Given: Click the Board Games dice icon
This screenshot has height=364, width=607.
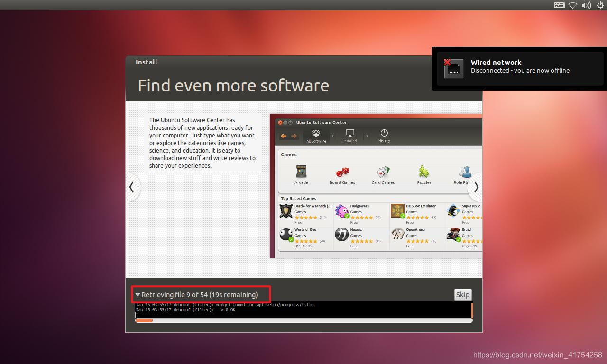Looking at the screenshot, I should pos(342,172).
